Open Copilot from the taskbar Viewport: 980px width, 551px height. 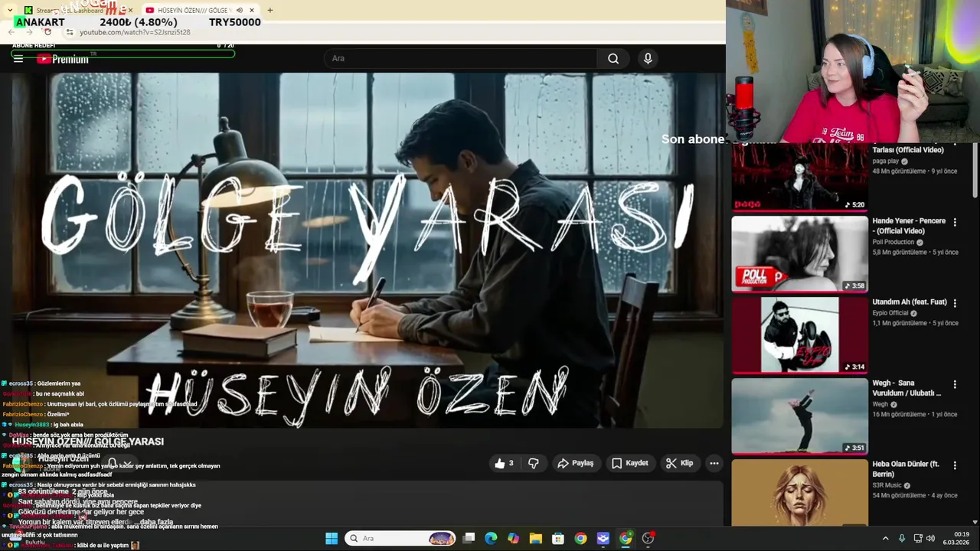[x=513, y=538]
